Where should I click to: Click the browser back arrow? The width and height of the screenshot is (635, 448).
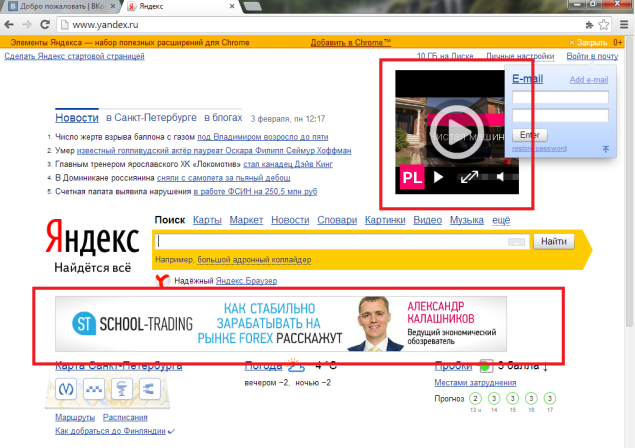pyautogui.click(x=9, y=25)
